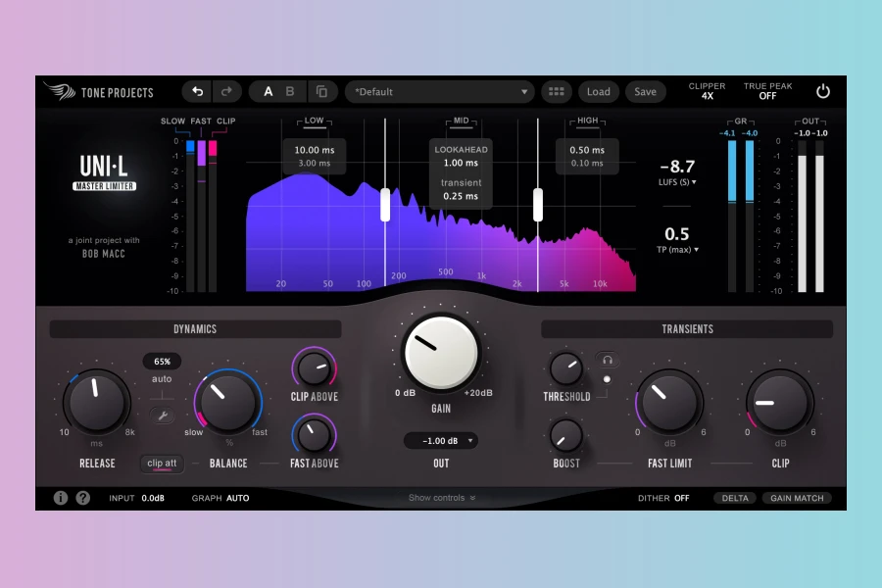Click the Boost knob
Image resolution: width=882 pixels, height=588 pixels.
(565, 435)
